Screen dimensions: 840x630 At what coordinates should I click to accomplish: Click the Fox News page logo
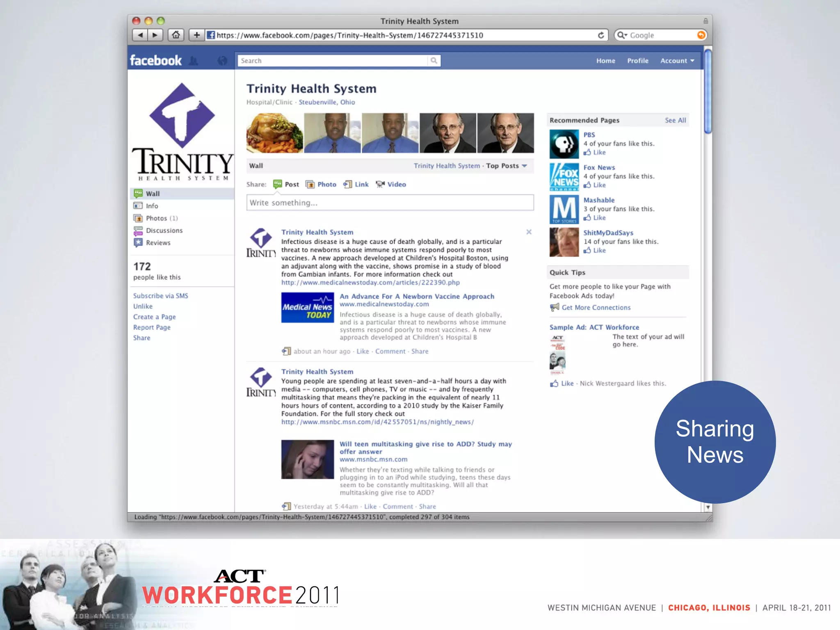tap(564, 177)
